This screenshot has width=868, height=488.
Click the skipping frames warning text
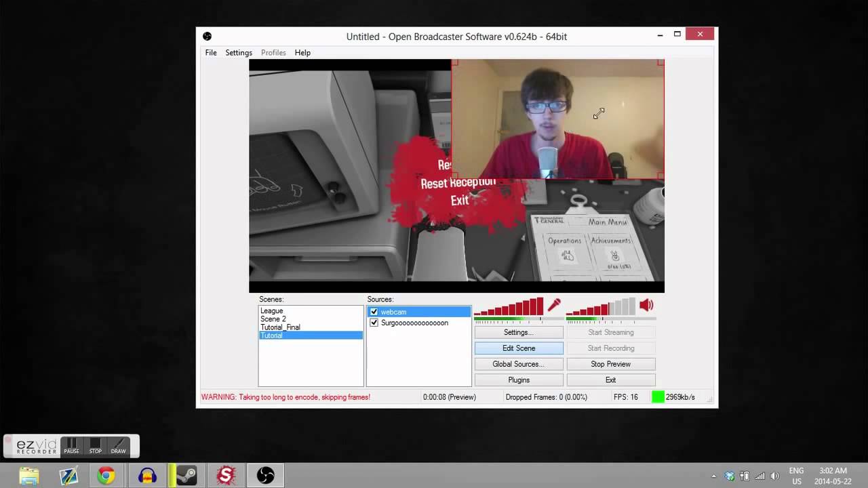coord(285,397)
